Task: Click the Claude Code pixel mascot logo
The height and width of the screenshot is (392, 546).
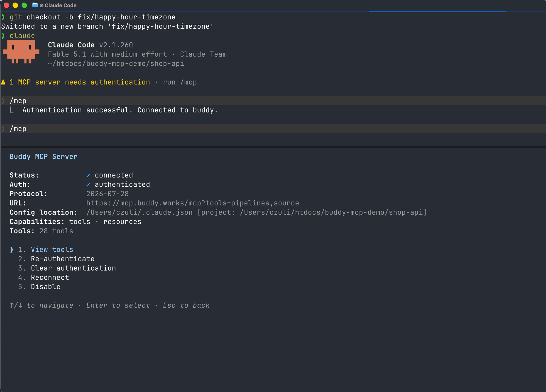Action: (x=21, y=51)
